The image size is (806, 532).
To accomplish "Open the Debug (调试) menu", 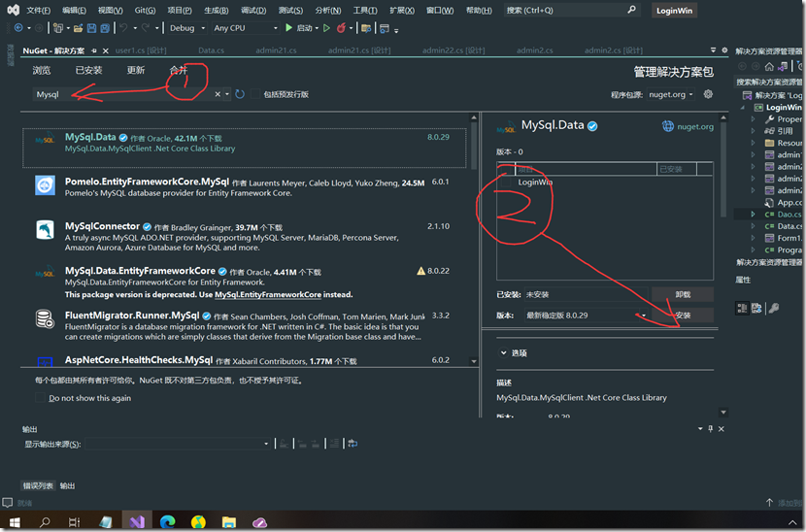I will click(x=253, y=11).
